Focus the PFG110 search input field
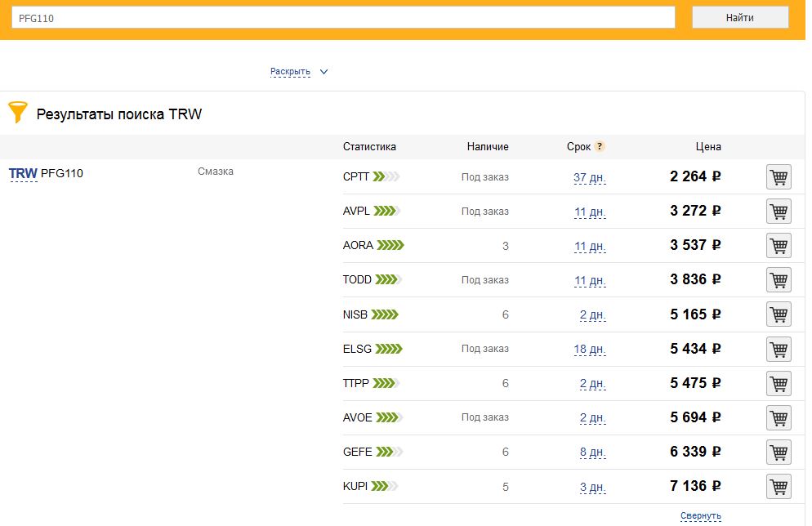Image resolution: width=812 pixels, height=526 pixels. coord(343,18)
